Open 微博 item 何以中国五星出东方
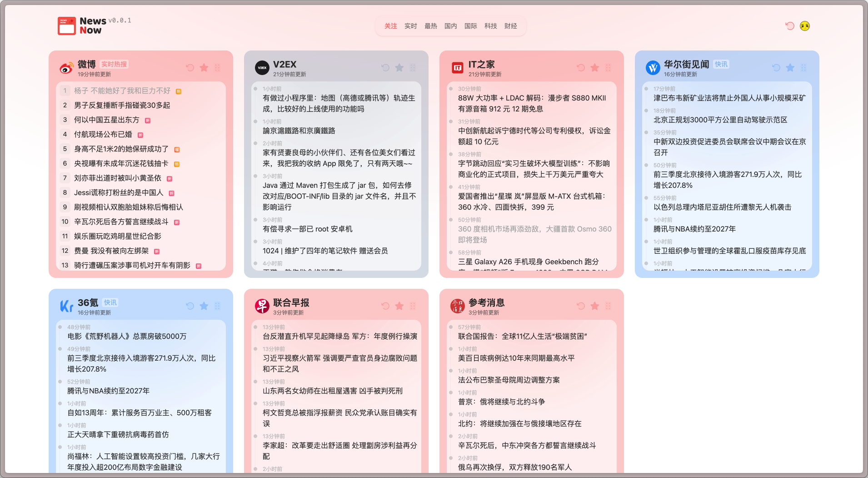 107,120
